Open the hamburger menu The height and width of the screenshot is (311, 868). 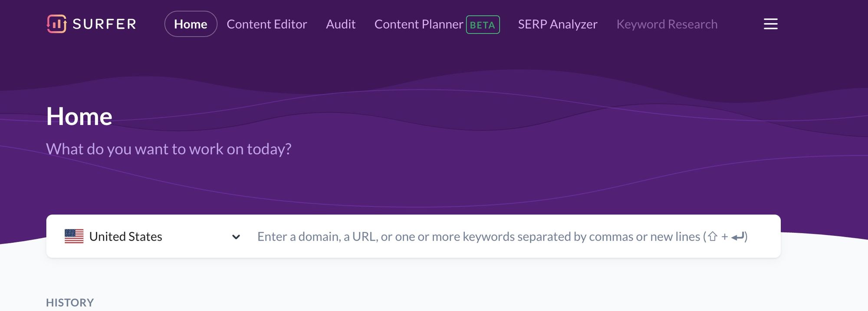[770, 24]
